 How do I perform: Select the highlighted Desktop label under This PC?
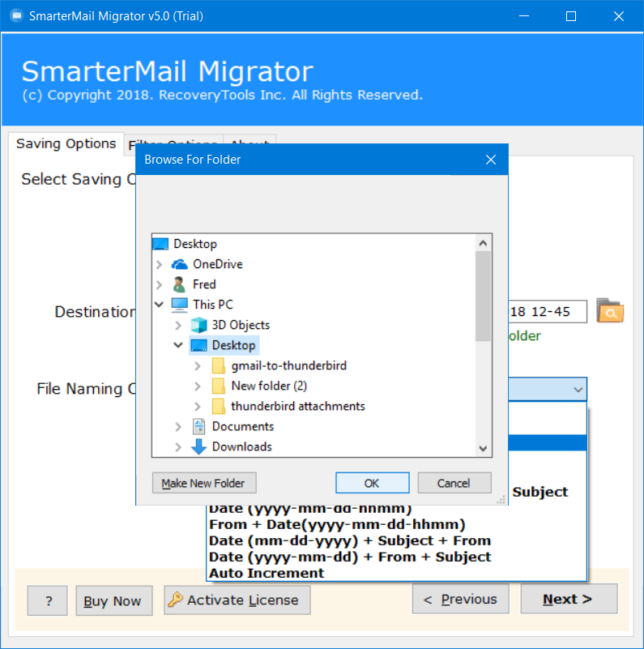point(233,345)
